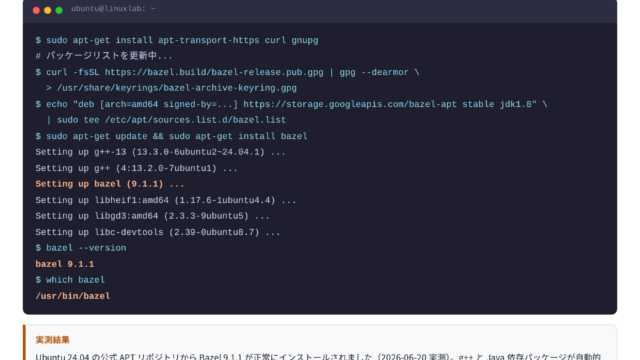The height and width of the screenshot is (360, 640).
Task: Click the green maximize dot on terminal
Action: point(59,10)
